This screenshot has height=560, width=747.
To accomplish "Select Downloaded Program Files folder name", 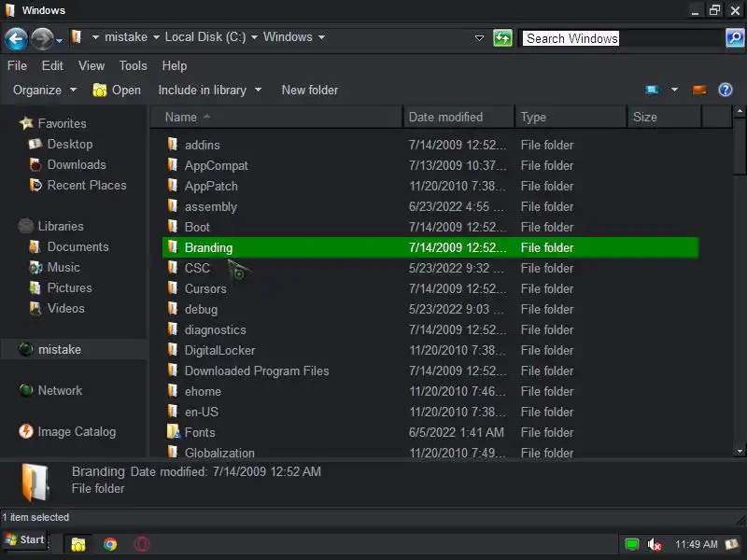I will (257, 371).
